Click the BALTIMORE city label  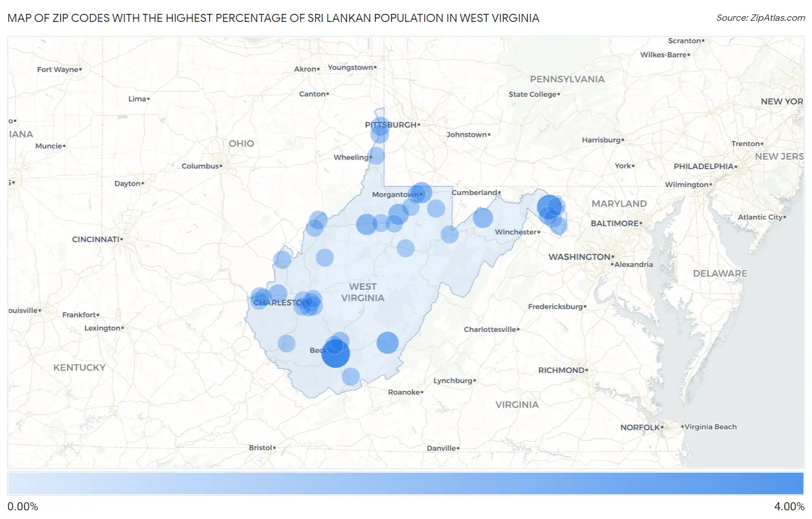click(614, 223)
